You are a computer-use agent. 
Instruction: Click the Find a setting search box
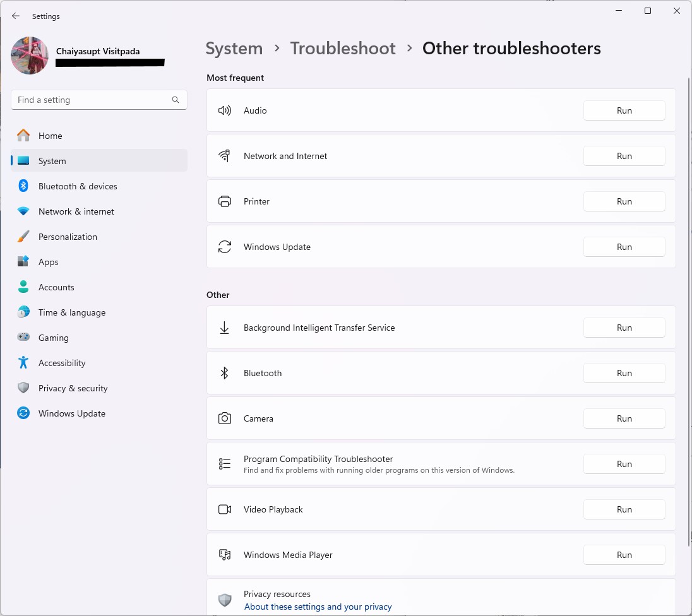99,100
